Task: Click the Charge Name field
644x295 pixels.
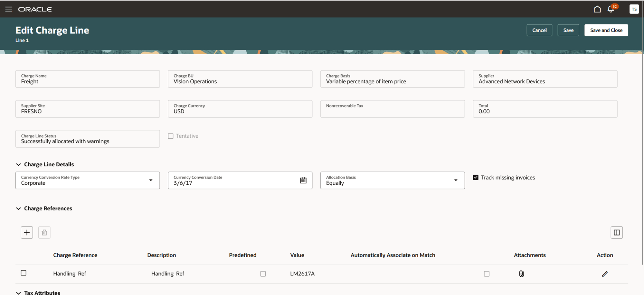Action: 88,79
